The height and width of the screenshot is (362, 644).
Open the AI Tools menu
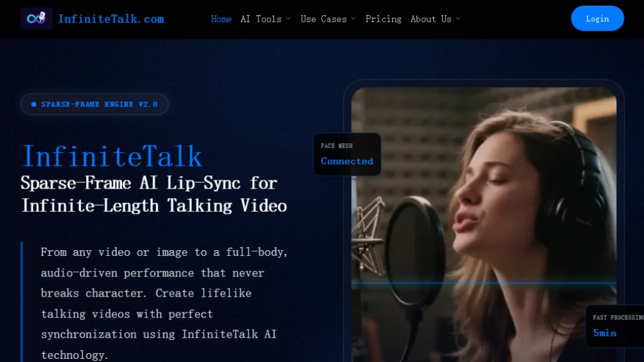pos(261,19)
